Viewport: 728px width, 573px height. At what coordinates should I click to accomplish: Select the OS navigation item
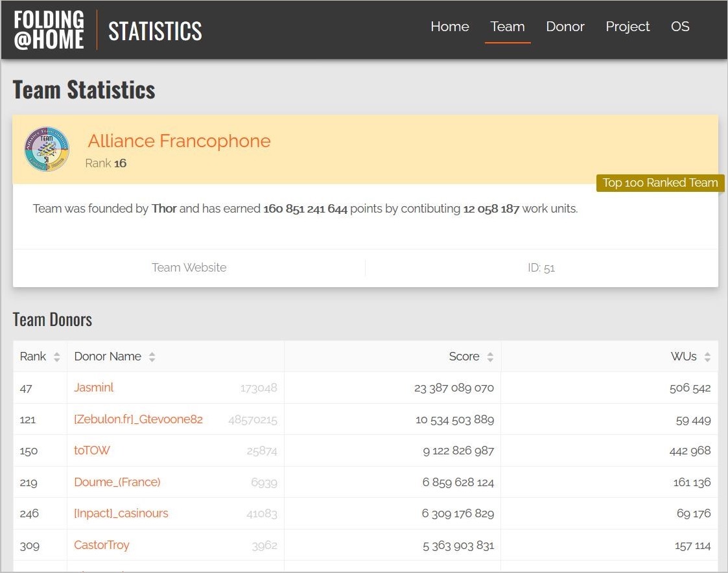680,27
